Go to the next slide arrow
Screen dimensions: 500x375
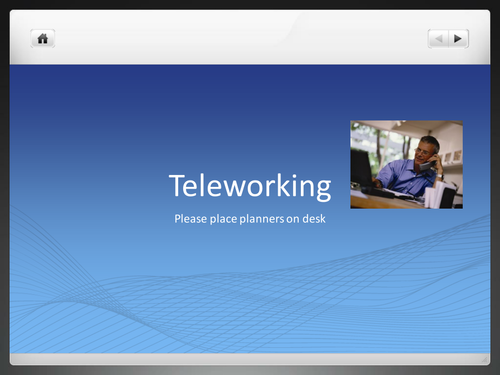[458, 39]
